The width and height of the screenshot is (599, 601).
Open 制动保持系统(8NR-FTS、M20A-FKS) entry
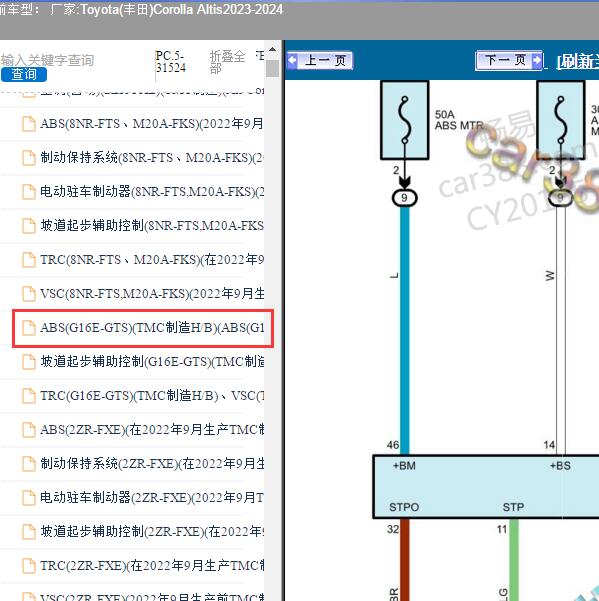coord(152,158)
